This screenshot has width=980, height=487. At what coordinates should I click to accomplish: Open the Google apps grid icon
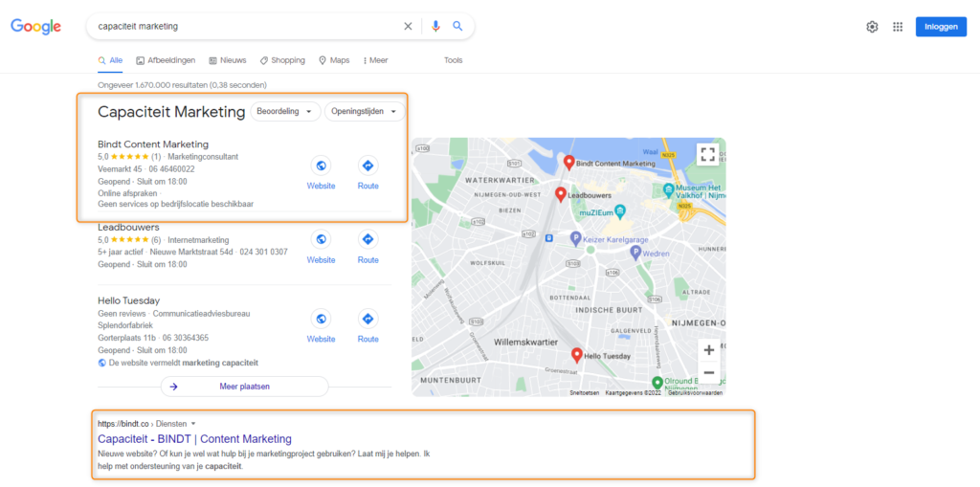pos(898,27)
